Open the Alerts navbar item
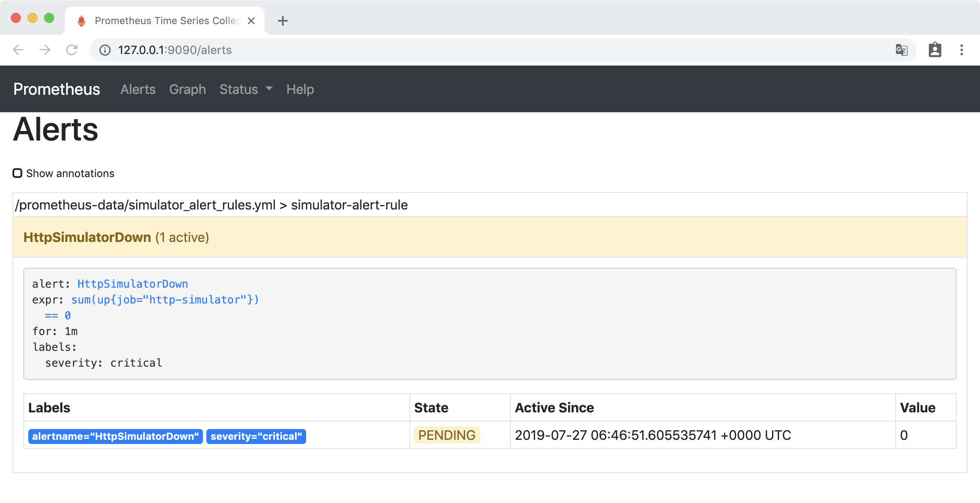Viewport: 980px width, 503px height. tap(138, 89)
